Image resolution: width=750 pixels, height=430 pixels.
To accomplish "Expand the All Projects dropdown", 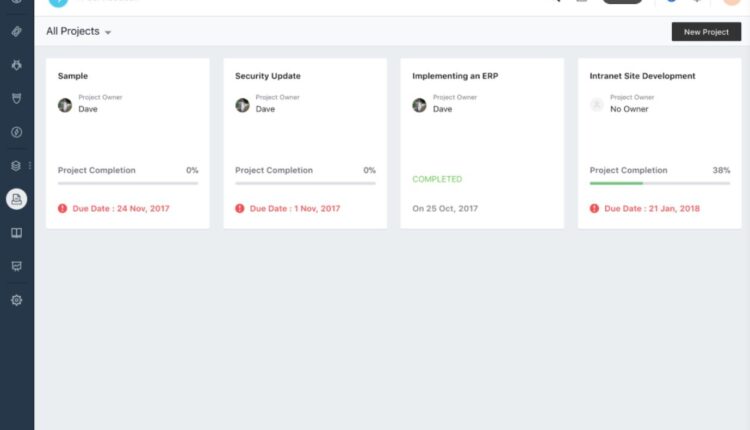I will click(78, 32).
